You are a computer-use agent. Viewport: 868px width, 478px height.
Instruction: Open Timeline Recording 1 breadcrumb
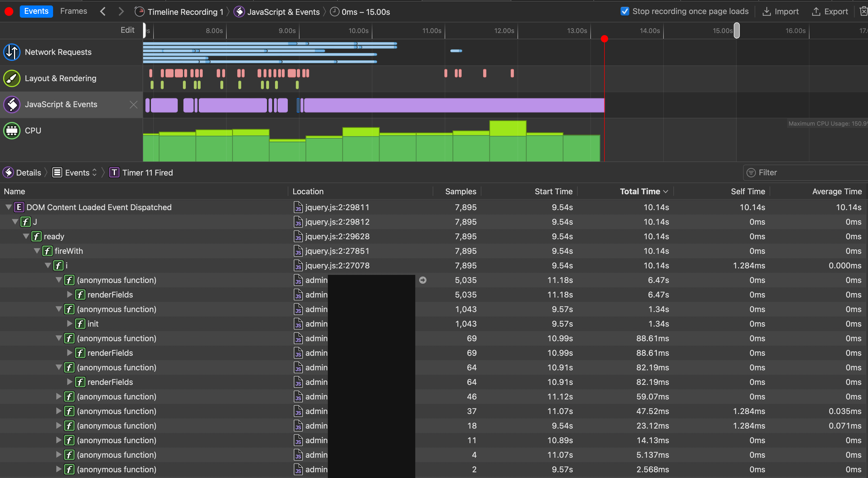pyautogui.click(x=179, y=12)
